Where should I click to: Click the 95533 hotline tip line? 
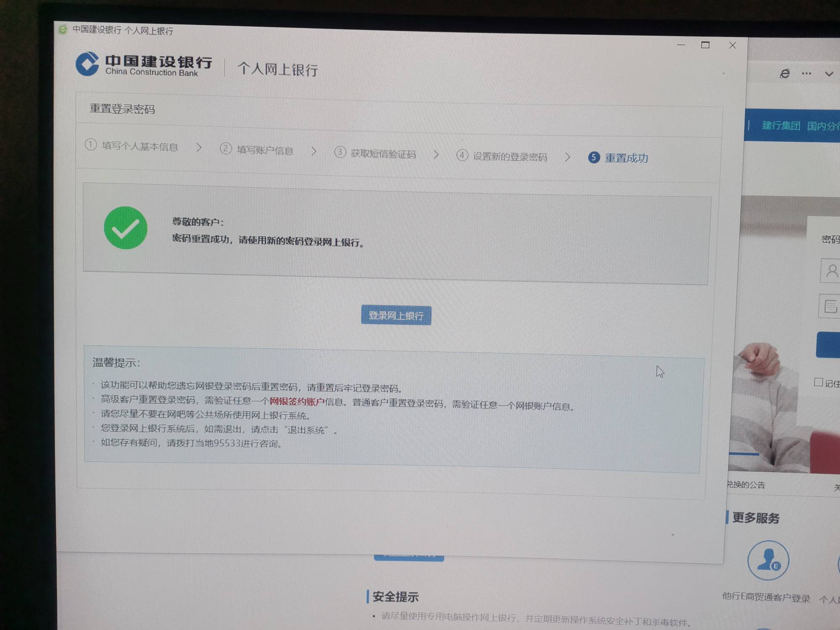[x=191, y=443]
